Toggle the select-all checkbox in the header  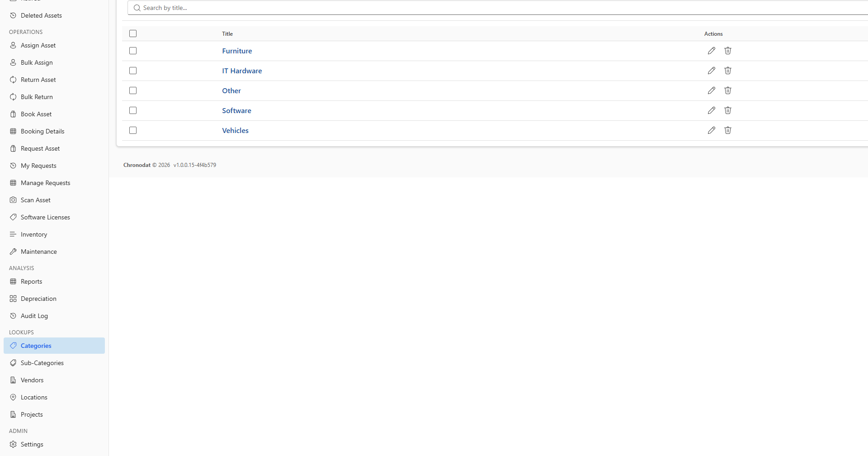pos(133,33)
